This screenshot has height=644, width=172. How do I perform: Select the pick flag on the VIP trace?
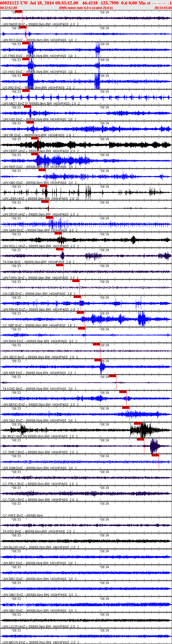(x=30, y=122)
